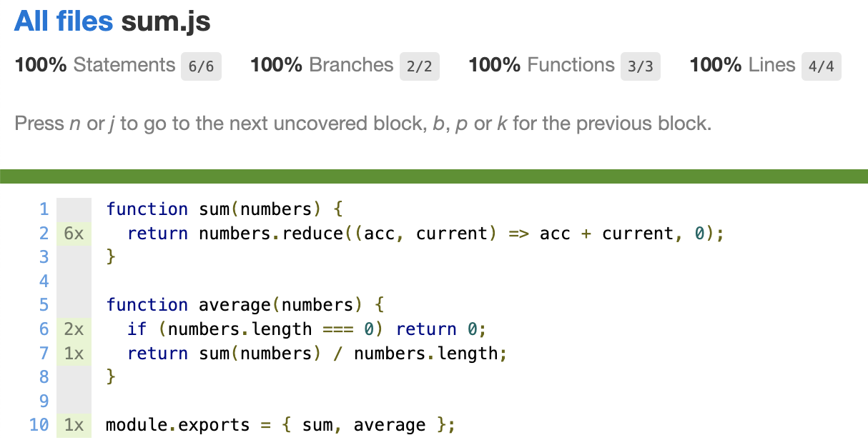
Task: Click the 4/4 lines count badge
Action: [821, 66]
